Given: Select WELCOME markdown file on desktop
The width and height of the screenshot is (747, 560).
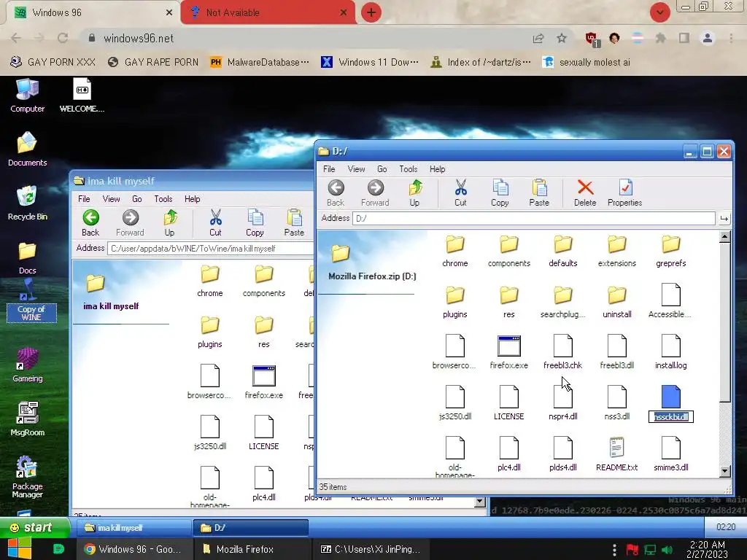Looking at the screenshot, I should [x=82, y=96].
